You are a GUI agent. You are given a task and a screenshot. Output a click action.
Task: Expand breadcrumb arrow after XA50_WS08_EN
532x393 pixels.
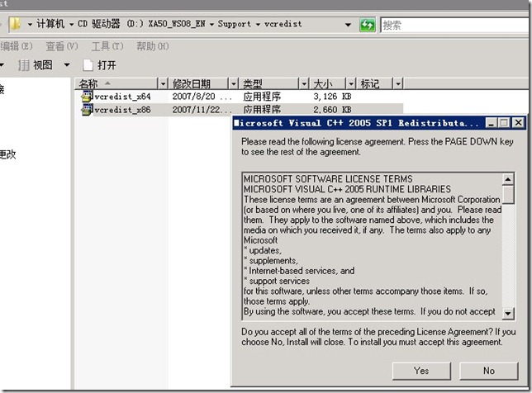(x=211, y=25)
